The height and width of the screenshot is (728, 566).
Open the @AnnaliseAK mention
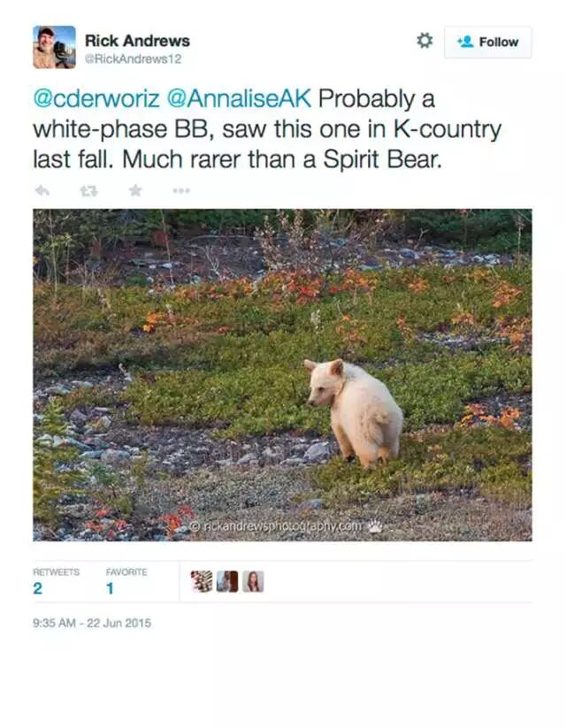pos(239,98)
